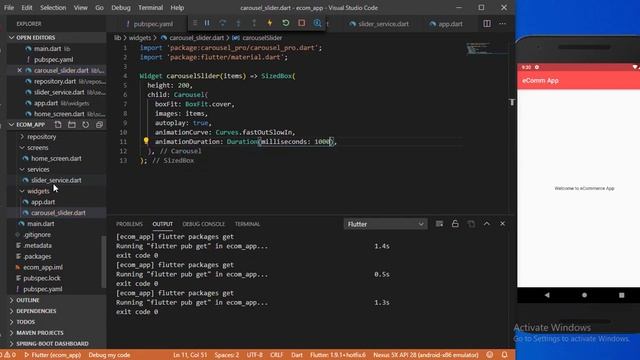640x360 pixels.
Task: Click the lightbulb quick-fix icon
Action: pyautogui.click(x=146, y=141)
